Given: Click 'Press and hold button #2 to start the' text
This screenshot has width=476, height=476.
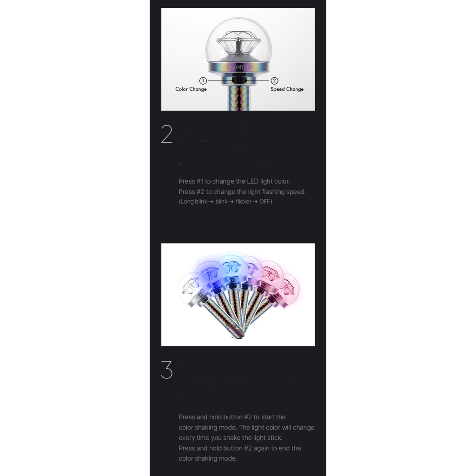Looking at the screenshot, I should [232, 417].
